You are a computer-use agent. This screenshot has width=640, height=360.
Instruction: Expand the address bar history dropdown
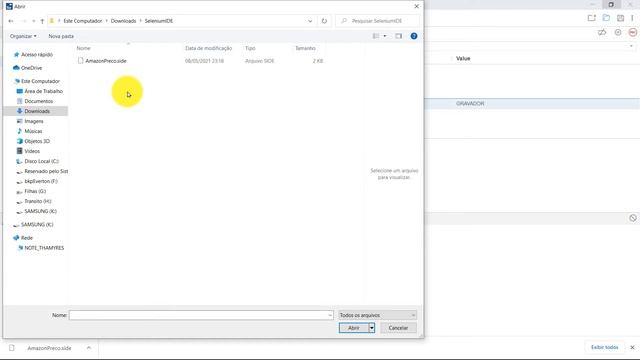tap(310, 21)
